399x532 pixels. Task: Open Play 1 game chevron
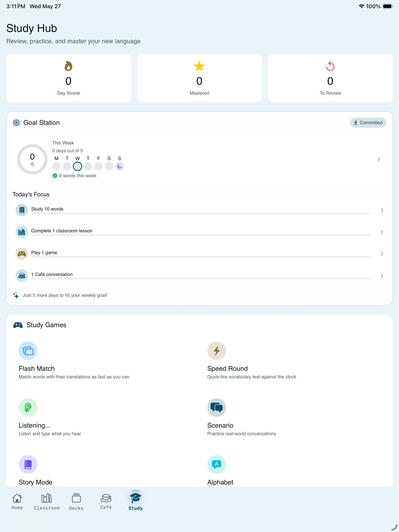pos(382,254)
